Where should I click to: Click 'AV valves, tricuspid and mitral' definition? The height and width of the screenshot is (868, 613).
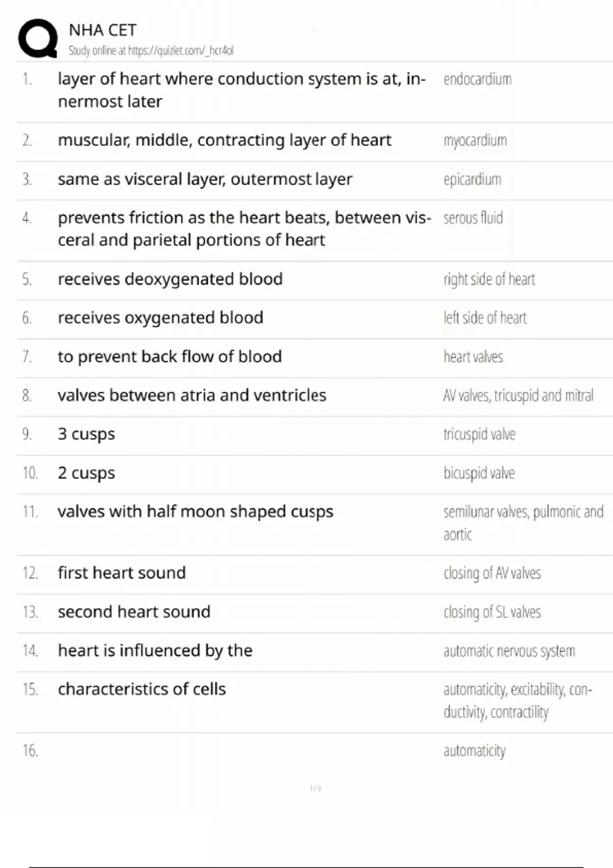click(518, 395)
